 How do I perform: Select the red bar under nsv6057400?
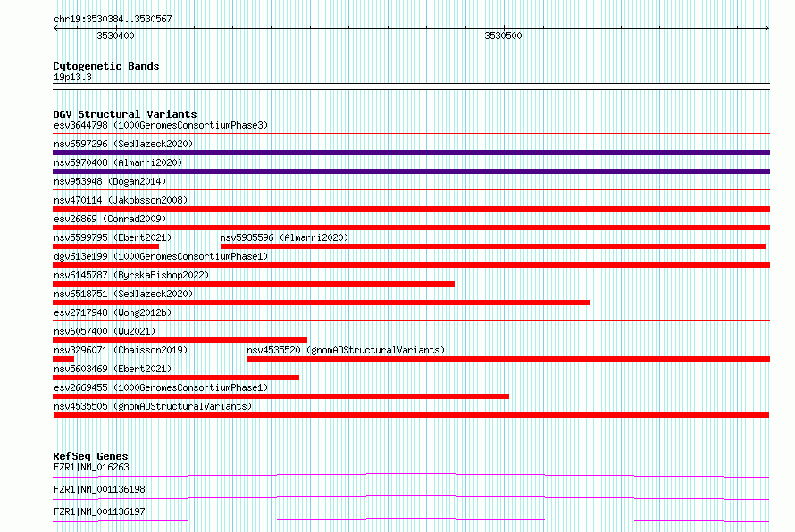point(180,340)
